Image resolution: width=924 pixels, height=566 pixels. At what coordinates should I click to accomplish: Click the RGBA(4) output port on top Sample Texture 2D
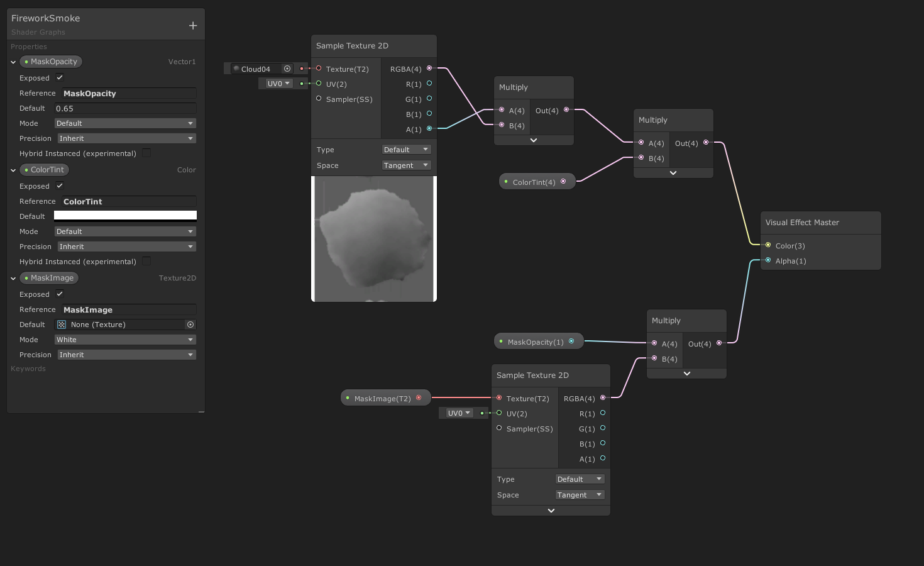[x=429, y=69]
